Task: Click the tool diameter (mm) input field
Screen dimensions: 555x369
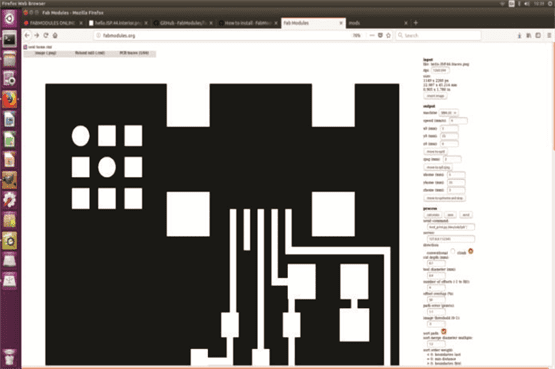Action: click(x=436, y=276)
